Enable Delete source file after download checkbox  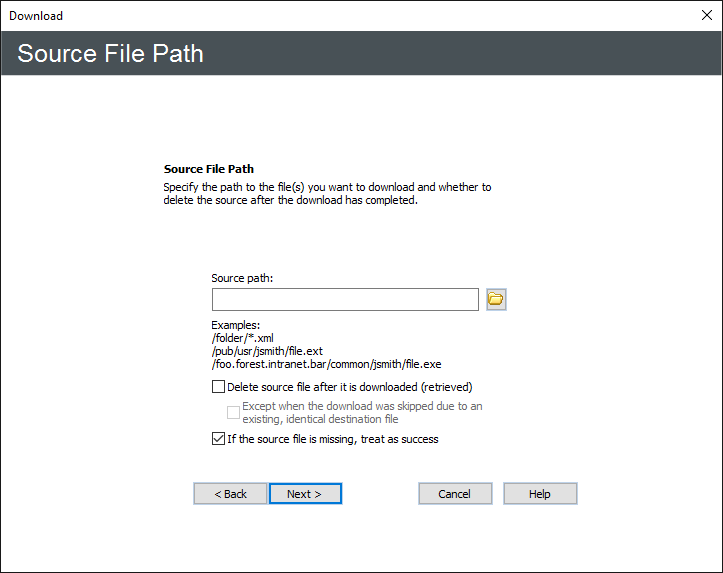(x=219, y=386)
